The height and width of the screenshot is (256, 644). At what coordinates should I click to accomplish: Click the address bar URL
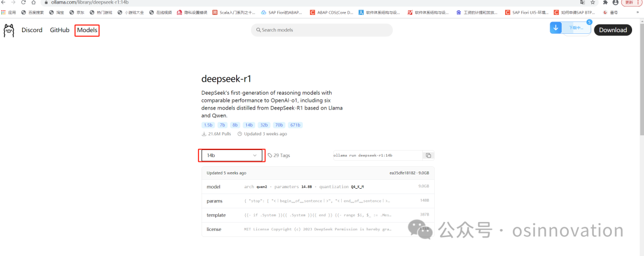[90, 2]
